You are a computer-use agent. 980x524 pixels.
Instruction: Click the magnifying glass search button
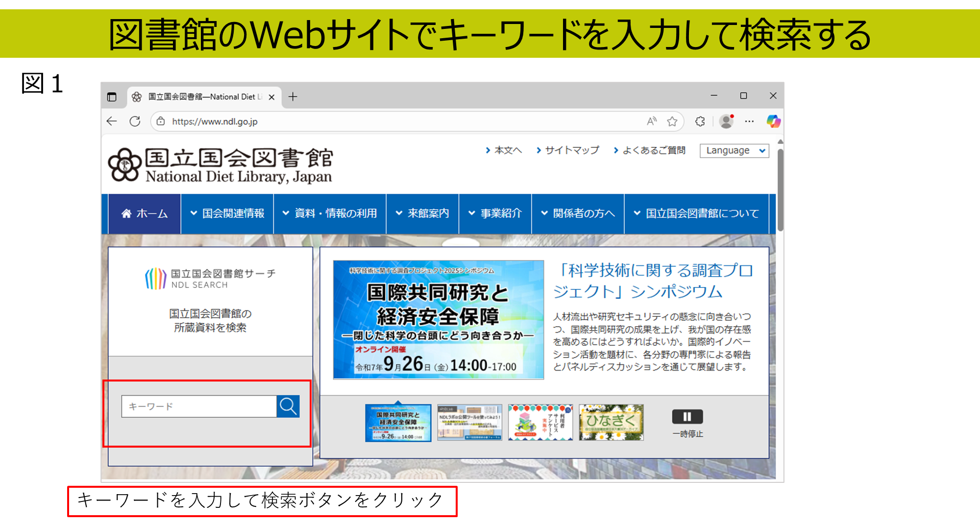pyautogui.click(x=288, y=406)
